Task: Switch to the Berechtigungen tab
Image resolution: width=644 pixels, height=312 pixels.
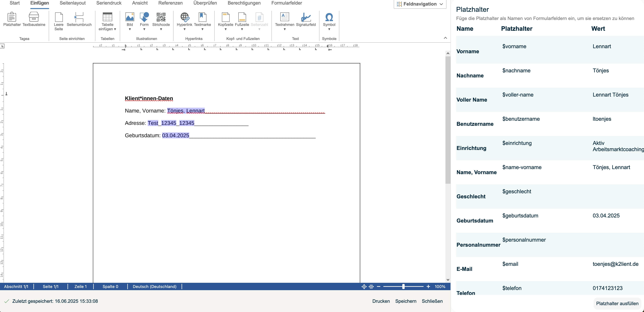Action: click(244, 3)
